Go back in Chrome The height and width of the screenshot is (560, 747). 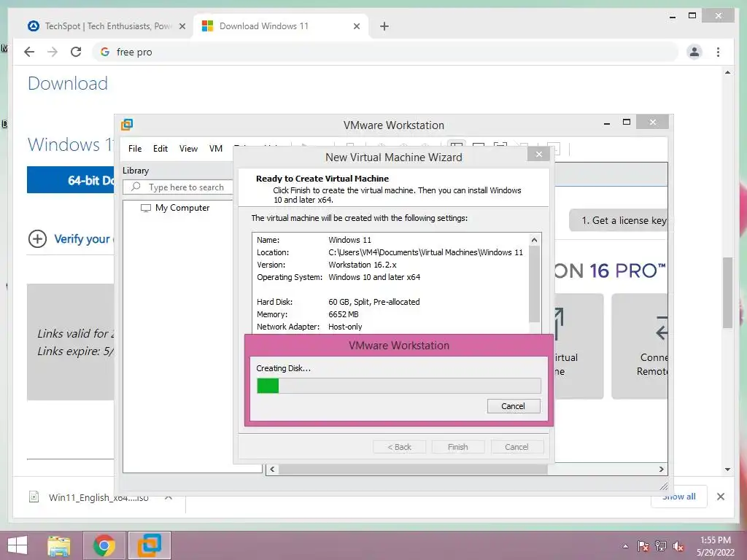point(29,52)
